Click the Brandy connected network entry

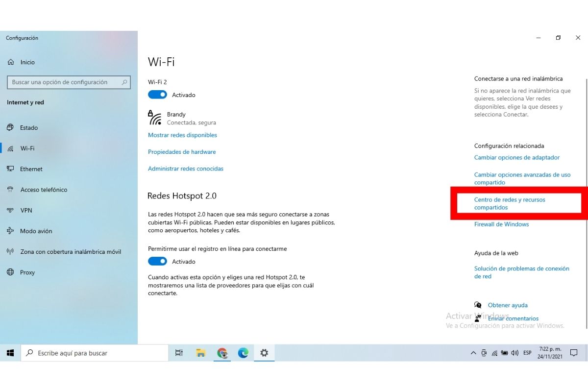(182, 118)
